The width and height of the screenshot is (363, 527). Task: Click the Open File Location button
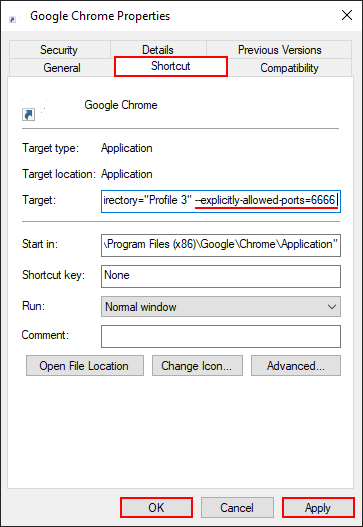click(85, 365)
